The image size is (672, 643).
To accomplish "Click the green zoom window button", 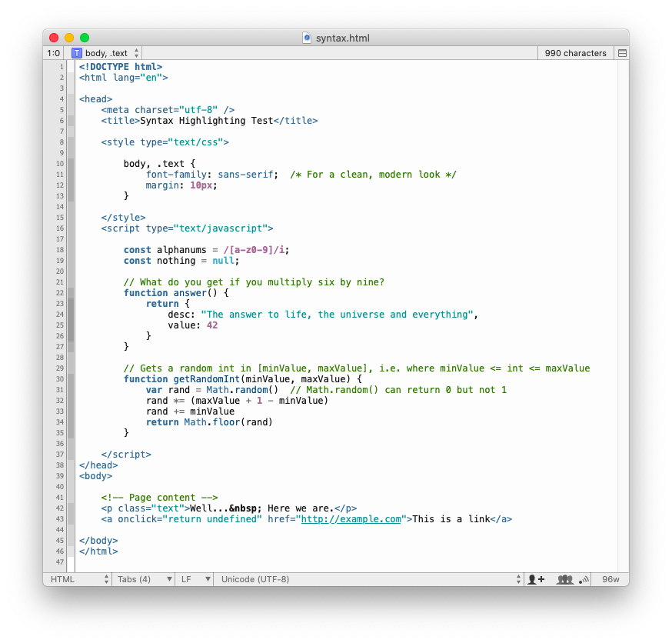I will point(85,38).
